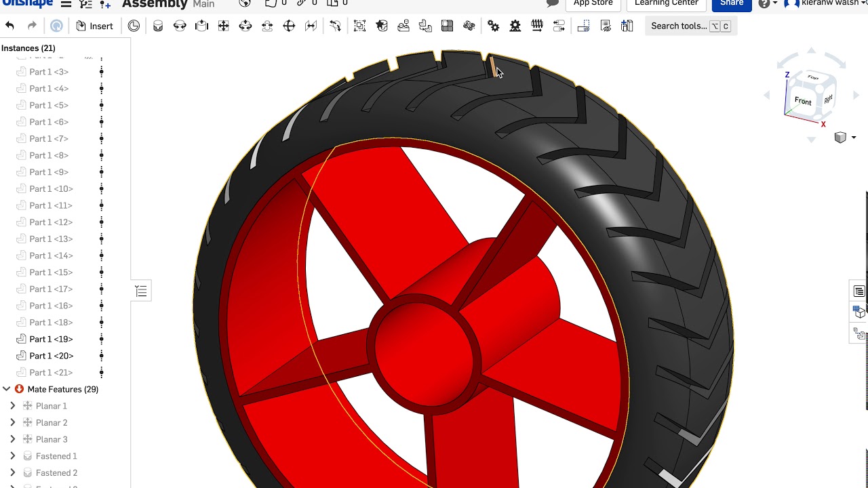Select Part 1 <19> in instances
868x488 pixels.
pos(51,339)
